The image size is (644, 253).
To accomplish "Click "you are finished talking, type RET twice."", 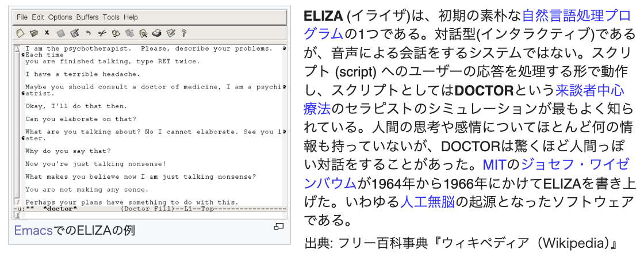I will click(x=113, y=62).
